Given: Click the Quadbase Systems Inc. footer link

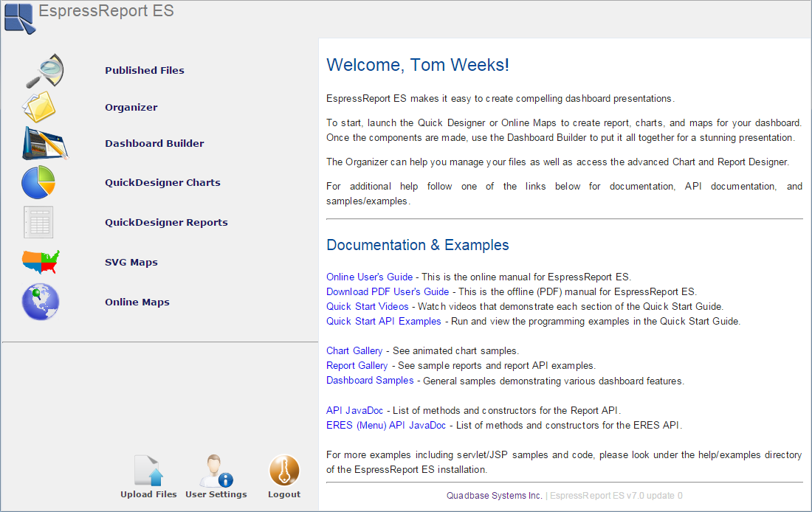Looking at the screenshot, I should 495,496.
